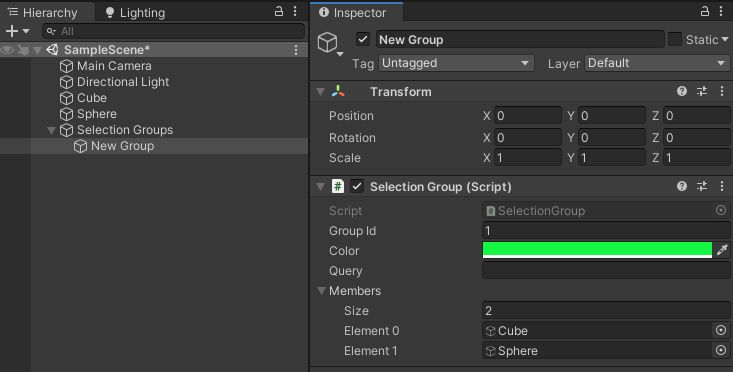Click the lock icon in Hierarchy panel

[x=279, y=12]
